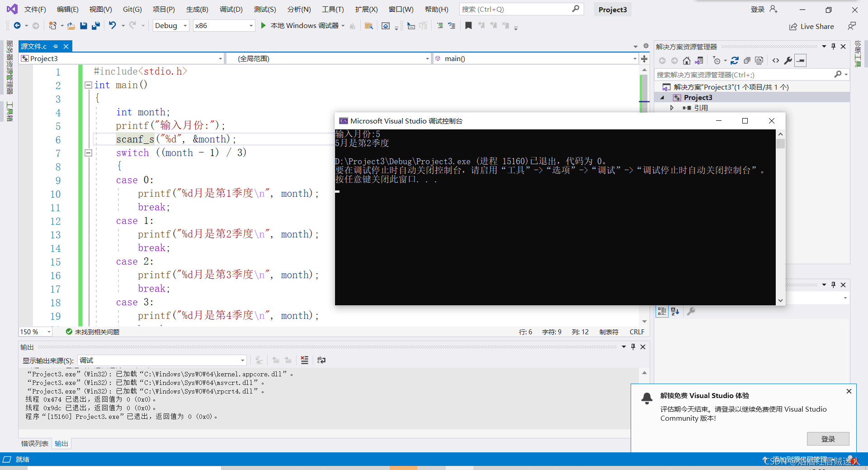
Task: Click Show All Files icon in Solution Explorer
Action: (759, 61)
